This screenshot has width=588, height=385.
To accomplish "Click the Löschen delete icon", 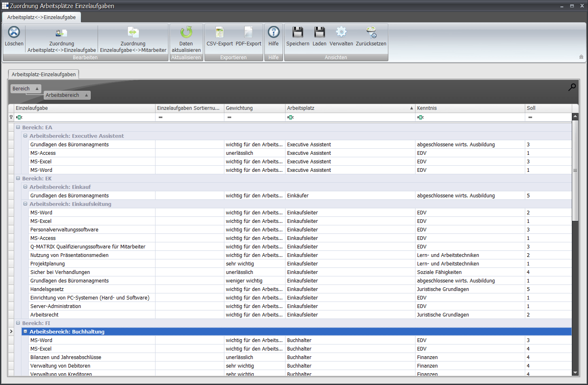I will [x=14, y=32].
